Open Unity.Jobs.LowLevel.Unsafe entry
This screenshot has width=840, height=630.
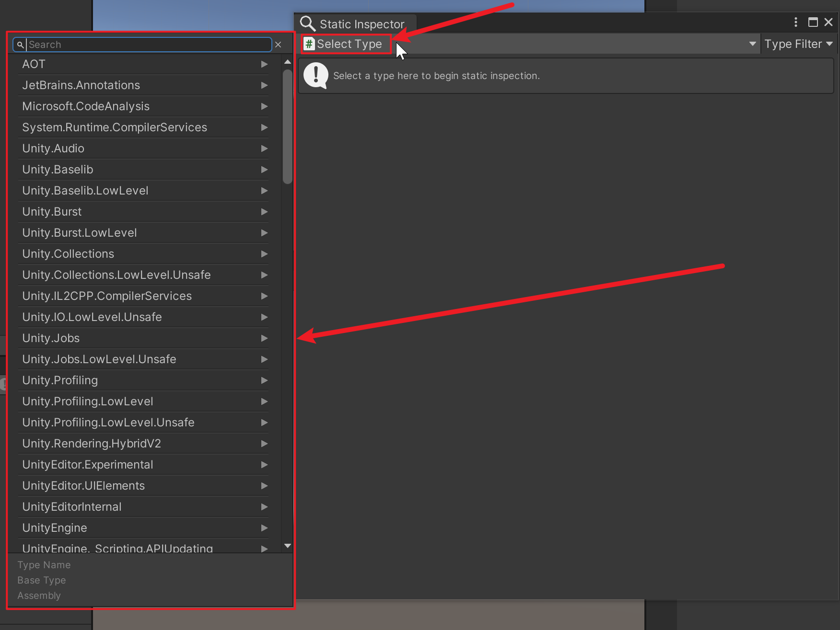tap(143, 359)
